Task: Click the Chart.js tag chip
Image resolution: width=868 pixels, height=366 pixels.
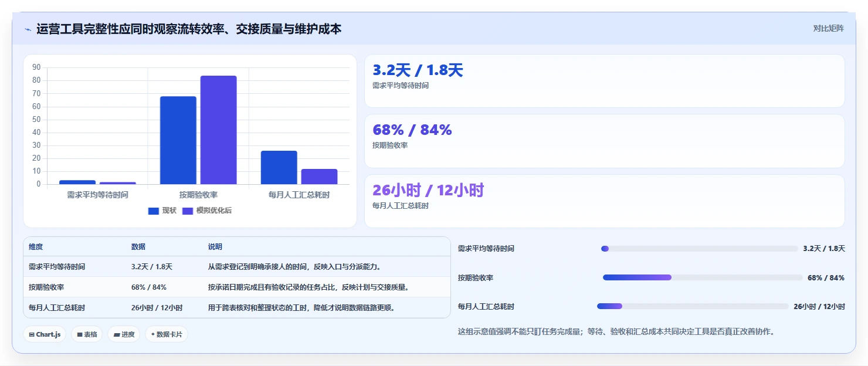Action: (45, 334)
